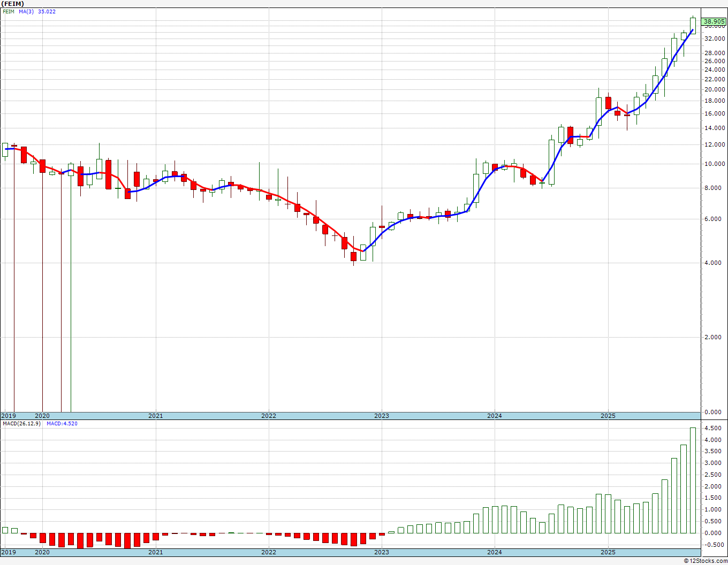Click "2023" on the MACD panel time axis
Image resolution: width=728 pixels, height=565 pixels.
[382, 552]
